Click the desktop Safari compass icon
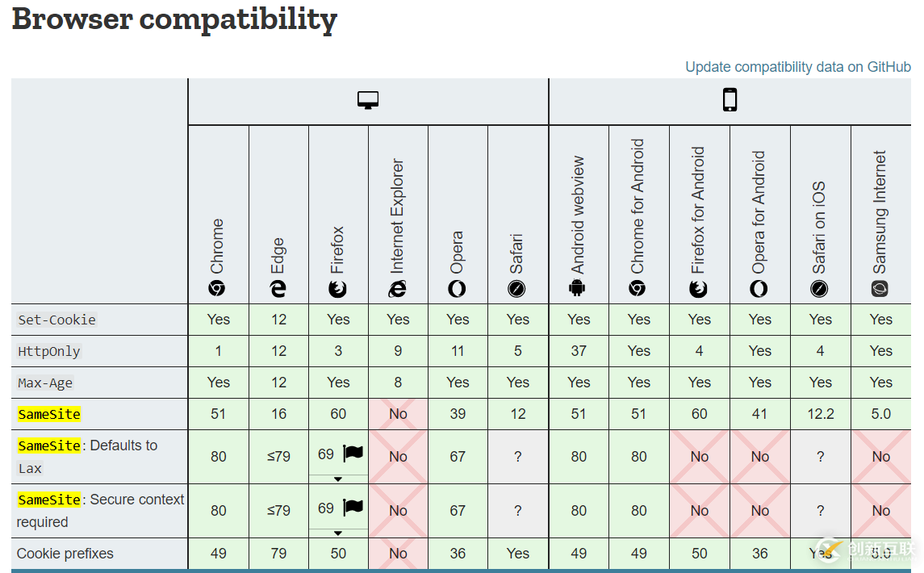 click(517, 288)
